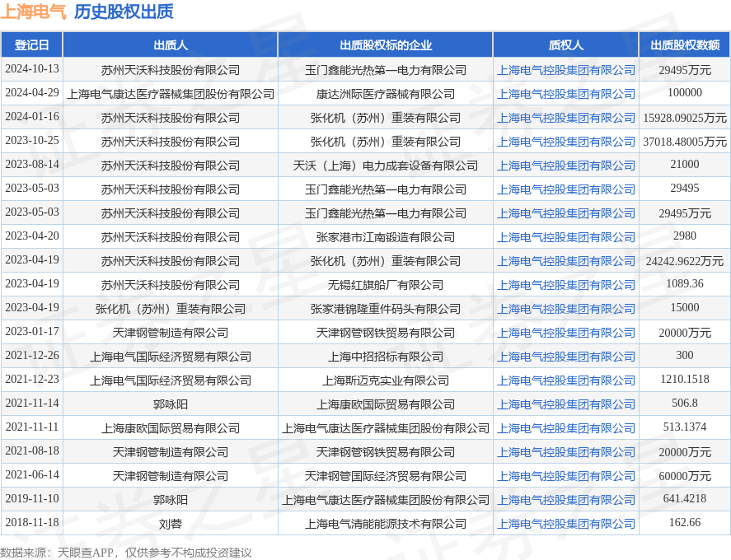Click 上海电气清能能源技术有限公司 cell
Screen dimensions: 731x560
click(385, 524)
